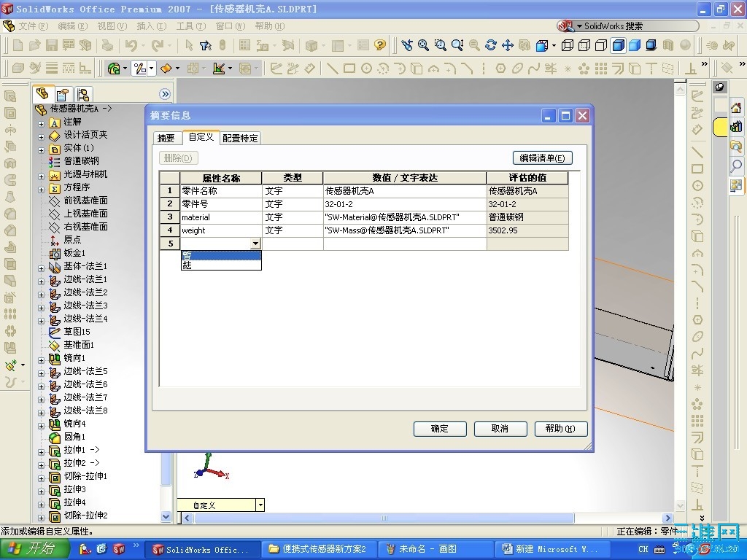The width and height of the screenshot is (747, 560).
Task: Switch to the 摘要 tab
Action: (166, 138)
